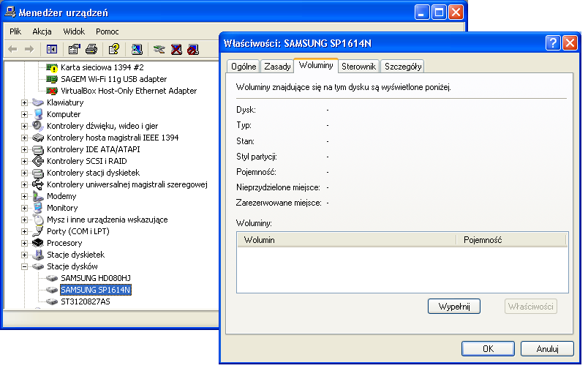Expand the Komputer node
Image resolution: width=588 pixels, height=371 pixels.
click(x=24, y=114)
